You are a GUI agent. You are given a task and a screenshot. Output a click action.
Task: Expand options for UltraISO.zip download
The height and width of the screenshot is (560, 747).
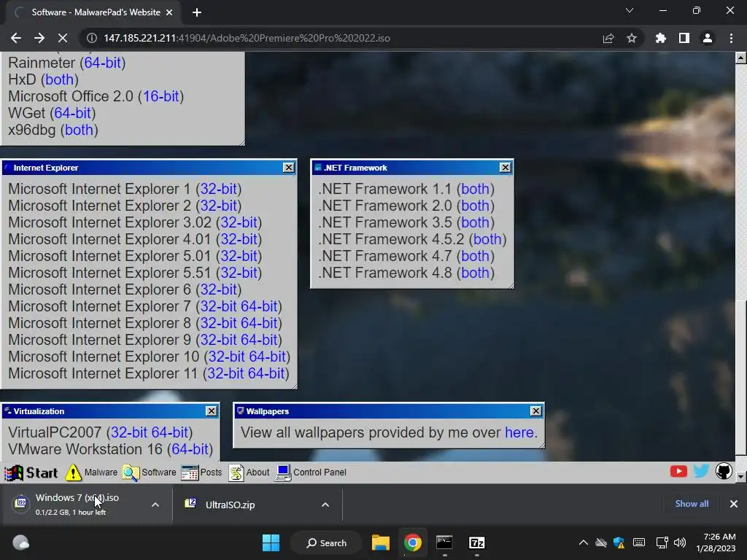[x=325, y=505]
